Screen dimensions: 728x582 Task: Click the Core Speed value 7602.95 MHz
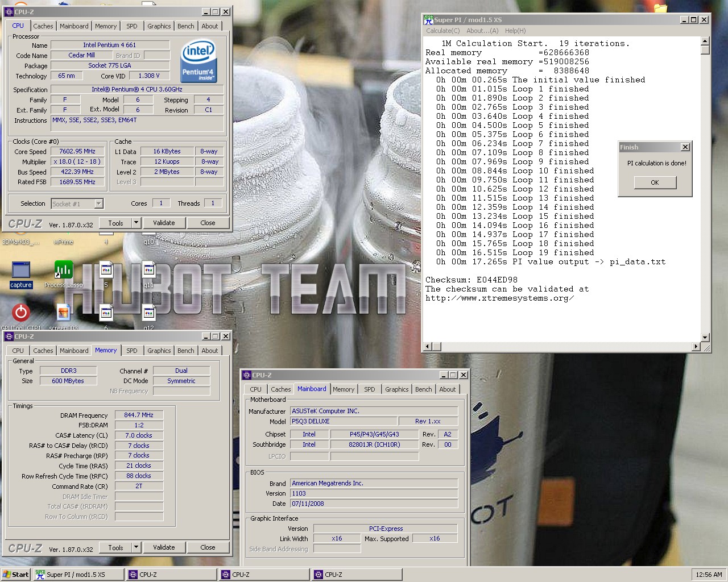point(77,151)
